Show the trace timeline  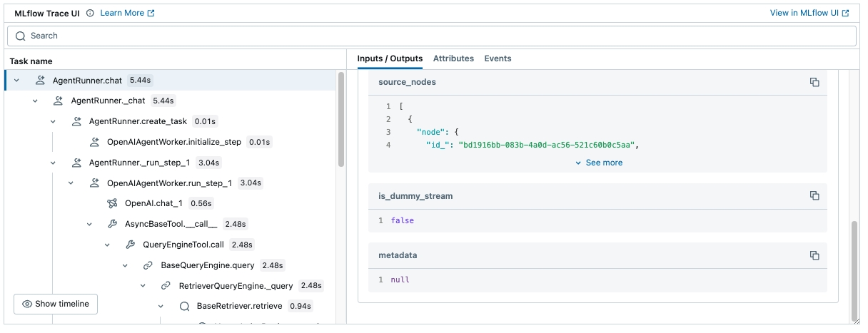click(x=56, y=304)
